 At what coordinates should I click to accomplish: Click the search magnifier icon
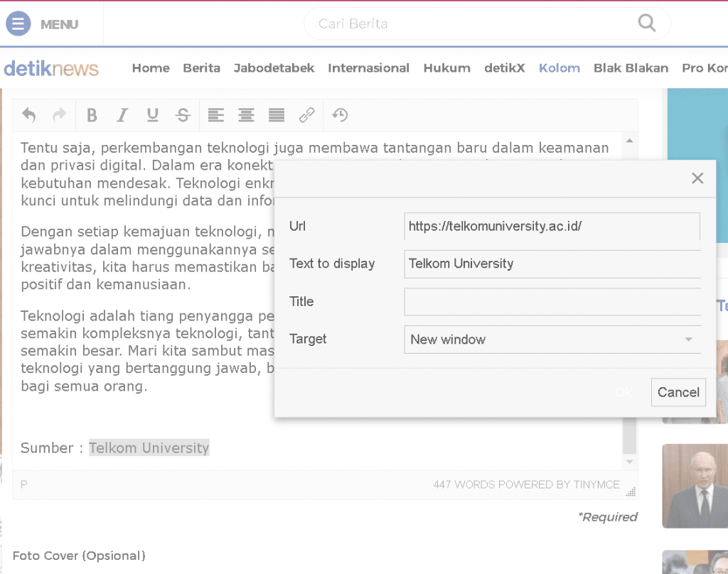click(x=646, y=23)
